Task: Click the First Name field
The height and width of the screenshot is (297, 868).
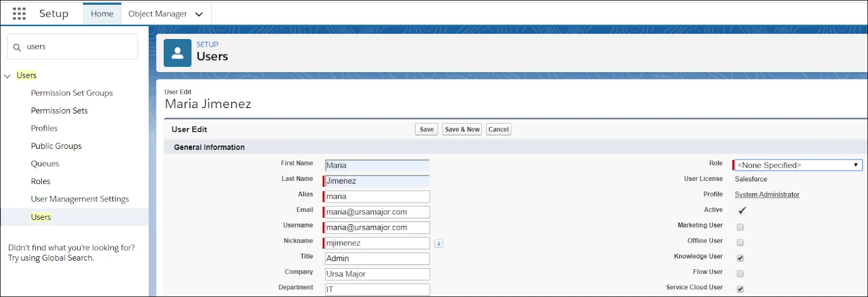Action: (378, 166)
